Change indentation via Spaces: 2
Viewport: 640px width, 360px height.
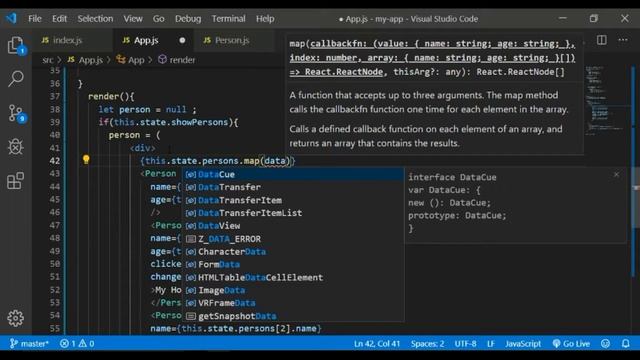click(x=427, y=344)
